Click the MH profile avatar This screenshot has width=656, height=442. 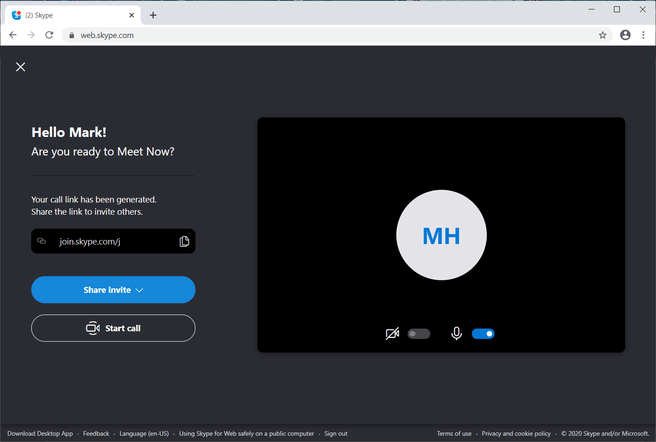click(441, 235)
